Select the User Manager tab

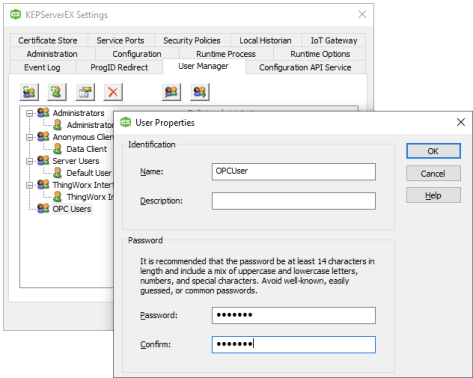click(x=204, y=66)
